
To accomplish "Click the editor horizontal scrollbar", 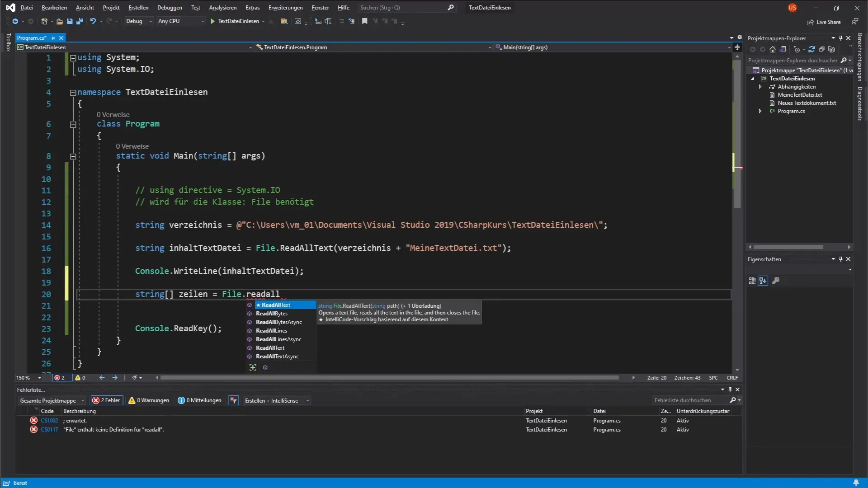I will point(389,378).
